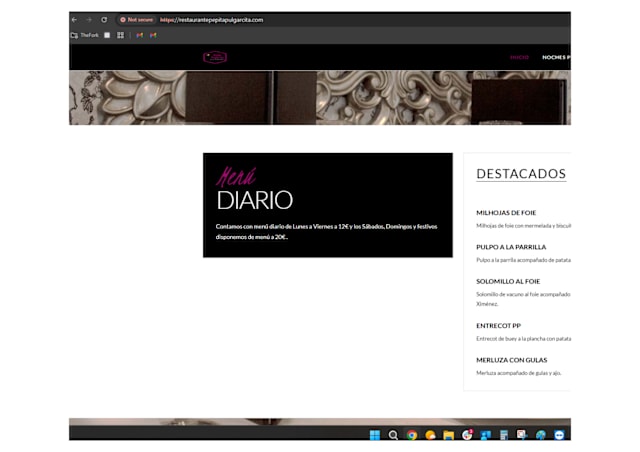Click the Menú DIARIO banner
This screenshot has width=640, height=452.
click(x=327, y=205)
